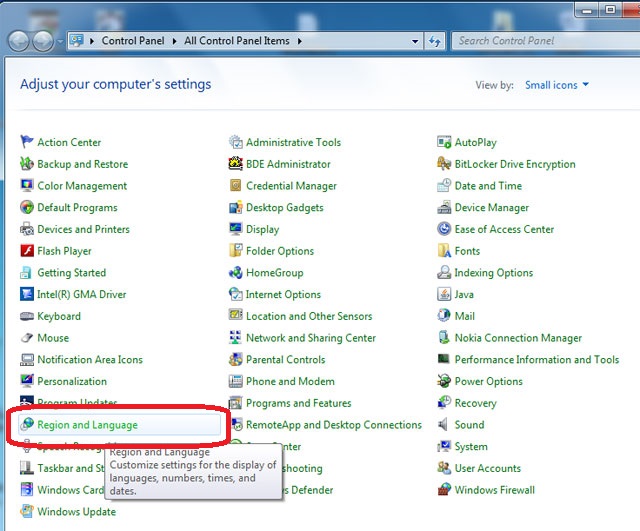
Task: Open the Credential Manager safe icon
Action: [236, 185]
